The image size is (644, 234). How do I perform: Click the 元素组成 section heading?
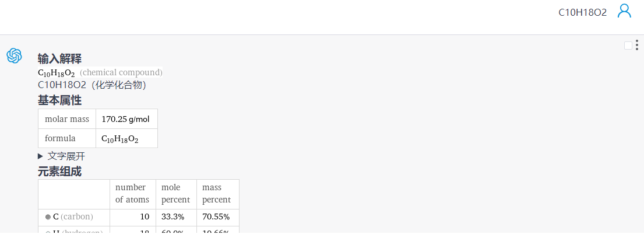click(59, 172)
